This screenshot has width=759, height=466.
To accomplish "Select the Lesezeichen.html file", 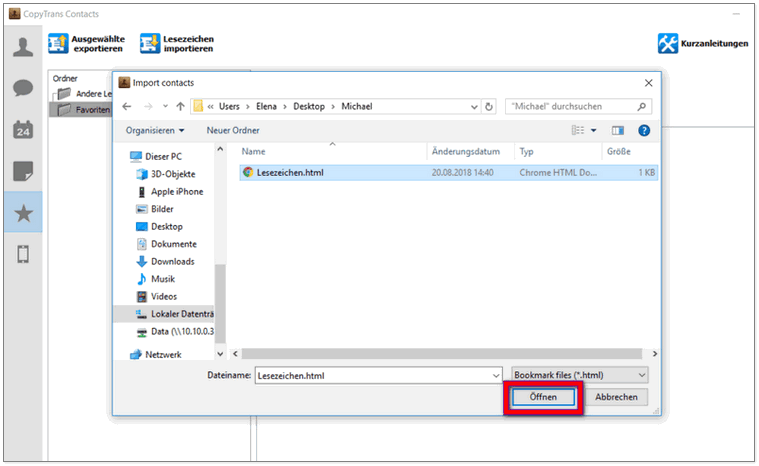I will pyautogui.click(x=448, y=173).
